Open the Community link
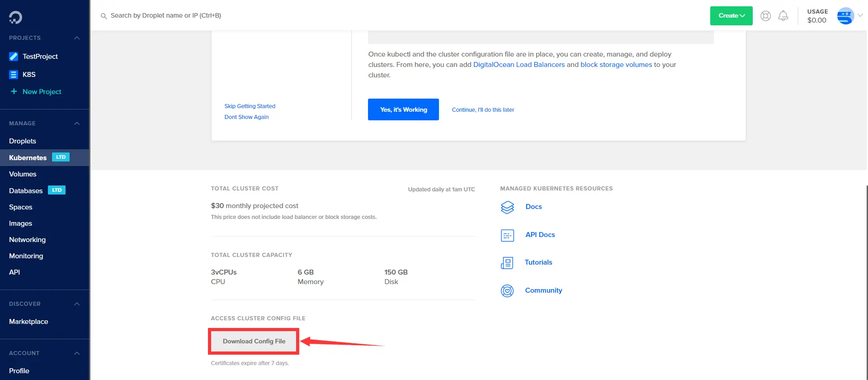868x380 pixels. [543, 290]
